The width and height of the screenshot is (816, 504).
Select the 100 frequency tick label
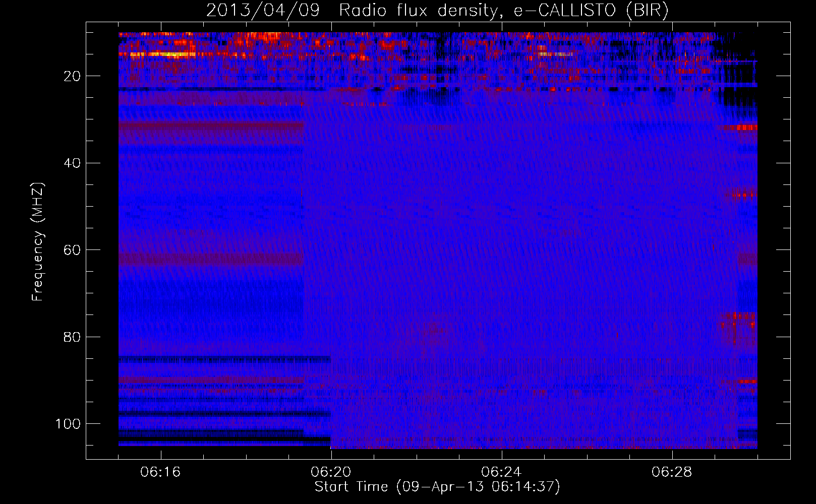[x=68, y=424]
